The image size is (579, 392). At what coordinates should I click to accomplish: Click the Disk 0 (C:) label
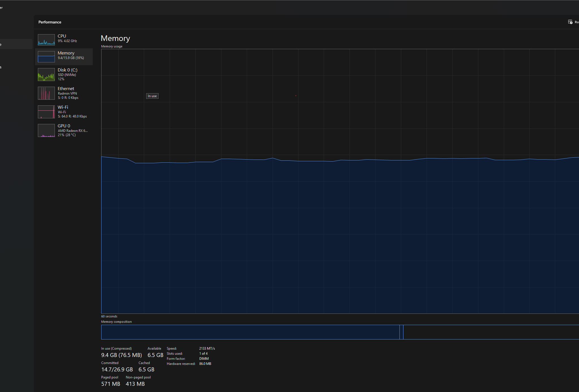point(68,70)
